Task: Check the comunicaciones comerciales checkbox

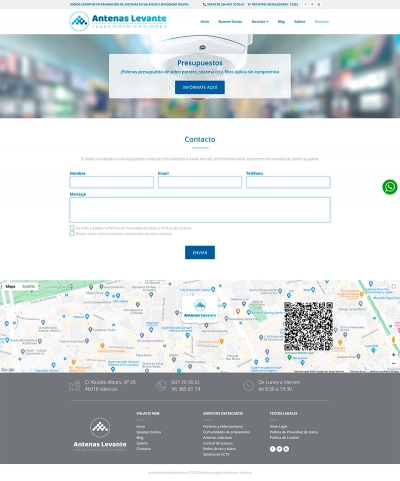Action: [72, 234]
